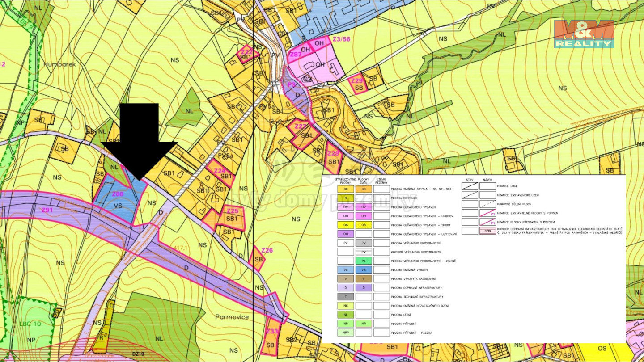Pick the dotted yellow OS change swatch
Screen dimensions: 644x362
pos(364,225)
